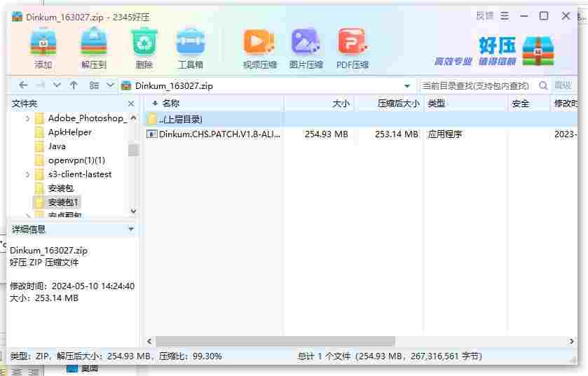Screen dimensions: 588x376
Task: Click the file list scroll left arrow
Action: (x=149, y=341)
